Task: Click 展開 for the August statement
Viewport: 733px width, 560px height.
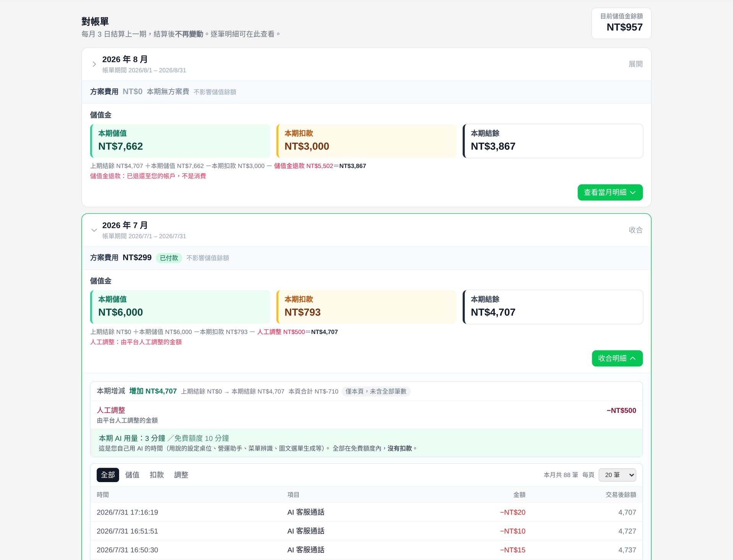Action: [x=635, y=64]
